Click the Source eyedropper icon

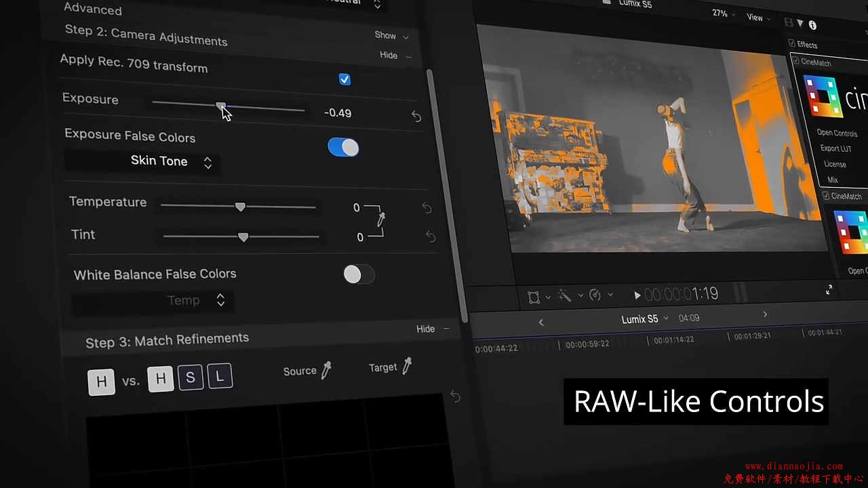click(x=326, y=370)
